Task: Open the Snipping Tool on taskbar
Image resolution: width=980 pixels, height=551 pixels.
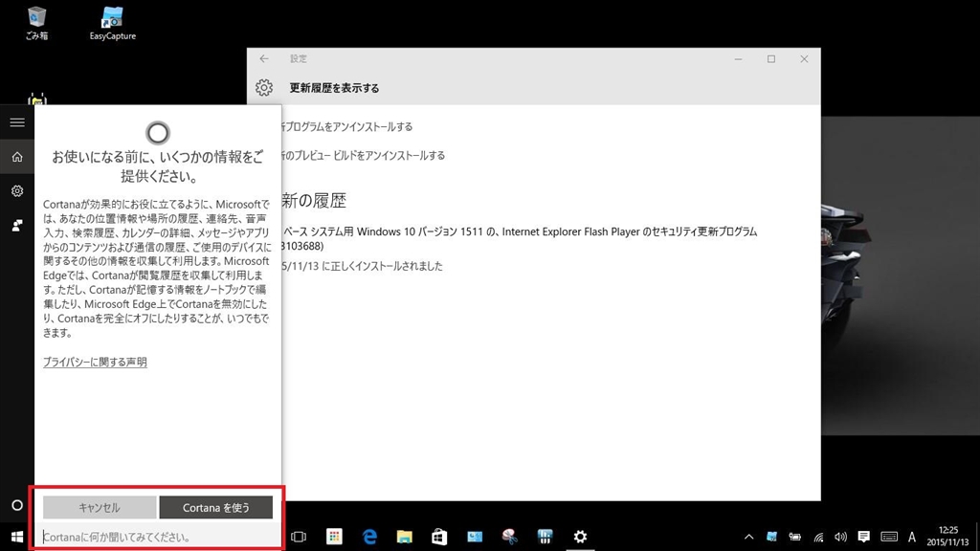Action: click(x=510, y=537)
